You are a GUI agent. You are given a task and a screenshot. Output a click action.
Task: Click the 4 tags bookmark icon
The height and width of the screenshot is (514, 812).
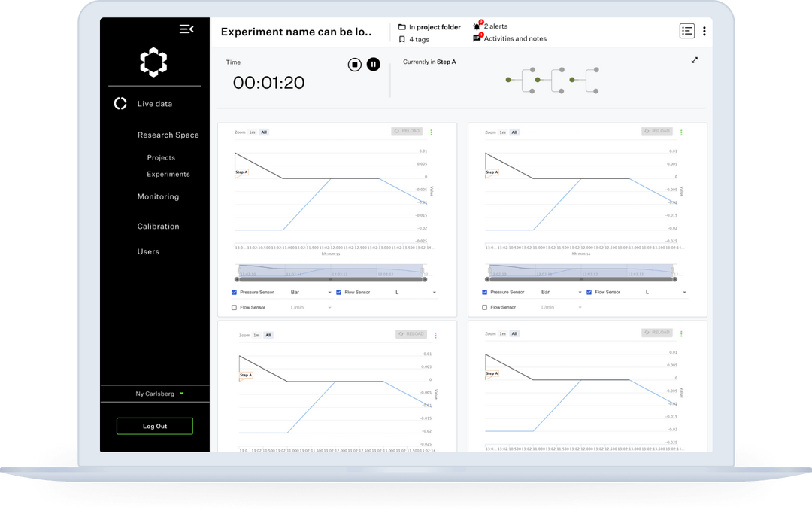click(402, 38)
